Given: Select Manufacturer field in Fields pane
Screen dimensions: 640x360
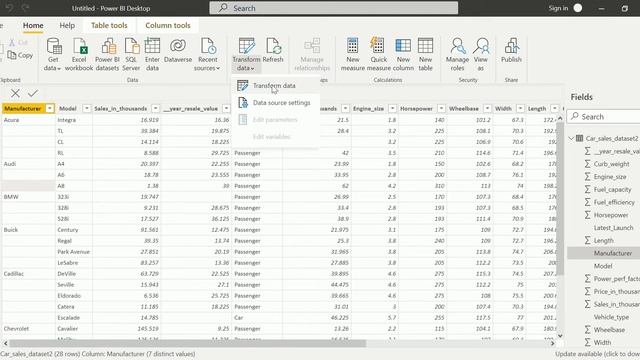Looking at the screenshot, I should pyautogui.click(x=612, y=253).
